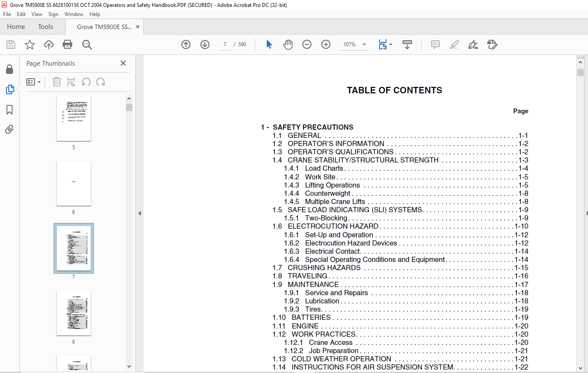
Task: Go to next page arrow
Action: tap(205, 45)
